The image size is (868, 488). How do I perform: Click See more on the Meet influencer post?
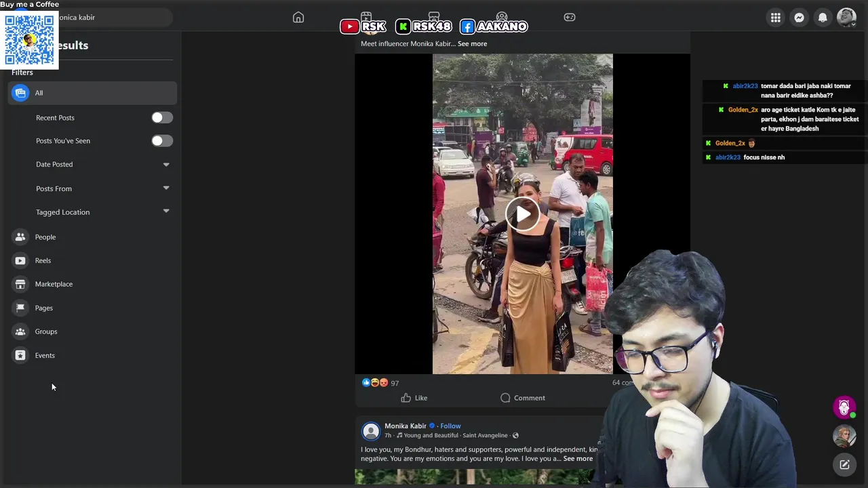tap(472, 43)
